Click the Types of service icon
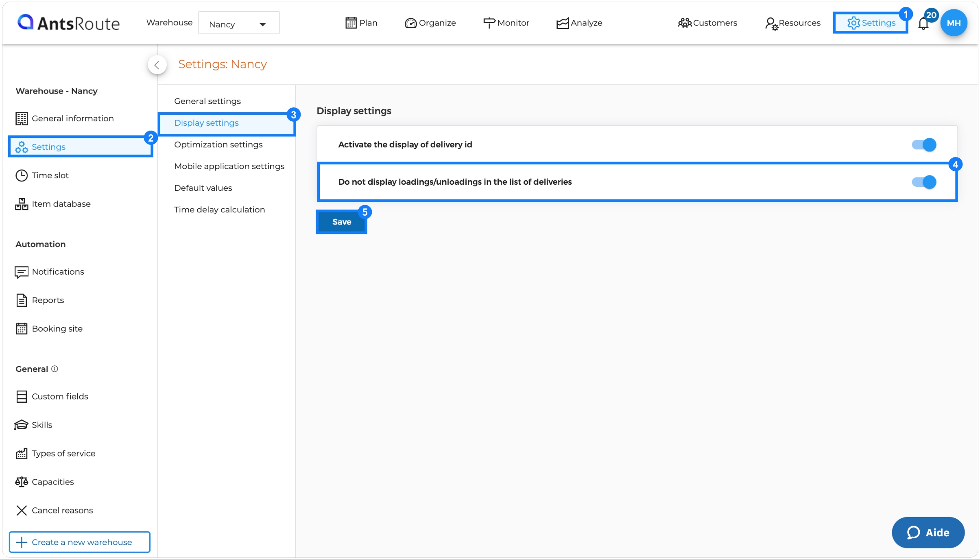This screenshot has height=559, width=980. (22, 453)
